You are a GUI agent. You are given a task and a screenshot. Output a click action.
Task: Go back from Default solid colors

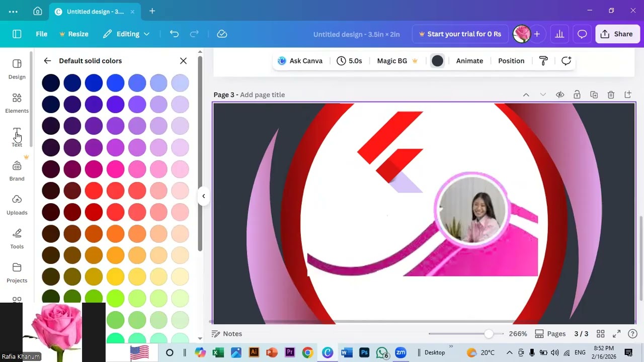coord(47,61)
